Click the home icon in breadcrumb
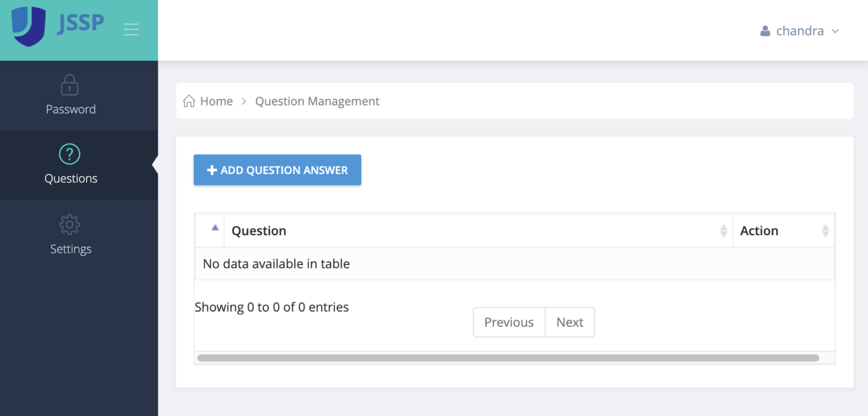Image resolution: width=868 pixels, height=416 pixels. tap(189, 101)
